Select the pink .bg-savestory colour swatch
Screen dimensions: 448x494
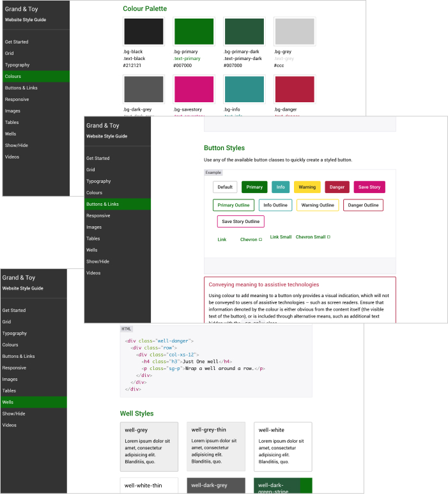pyautogui.click(x=194, y=88)
